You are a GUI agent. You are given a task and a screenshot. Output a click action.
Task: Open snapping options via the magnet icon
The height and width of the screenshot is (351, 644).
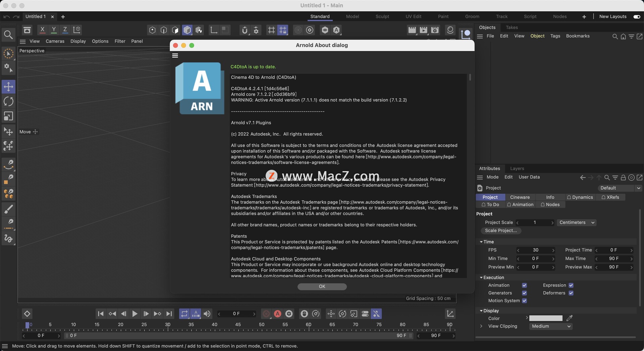(245, 30)
